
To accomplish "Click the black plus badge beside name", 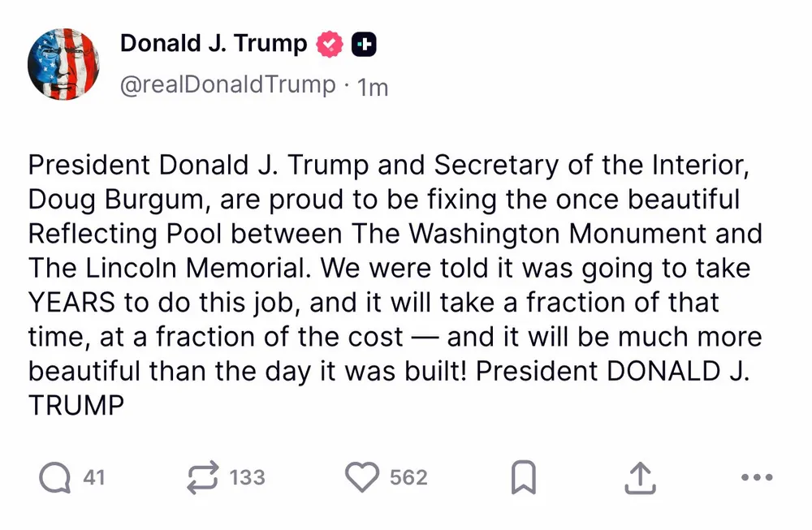I will click(363, 45).
